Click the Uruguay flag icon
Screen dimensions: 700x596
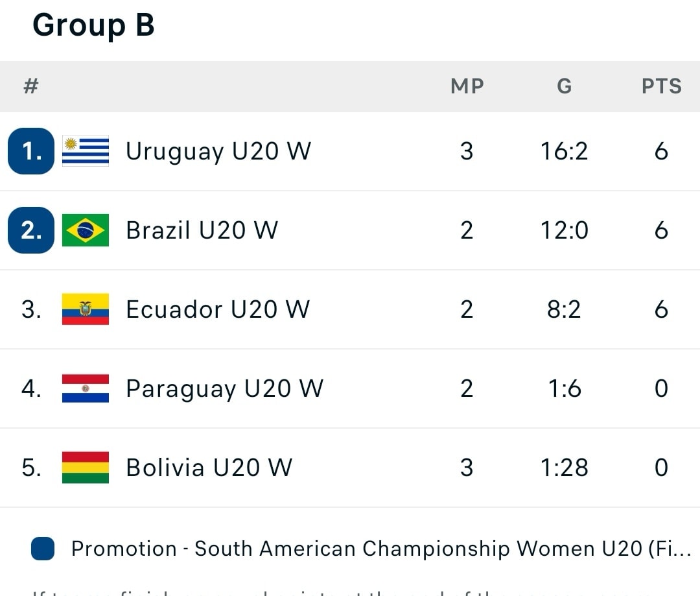pyautogui.click(x=86, y=151)
